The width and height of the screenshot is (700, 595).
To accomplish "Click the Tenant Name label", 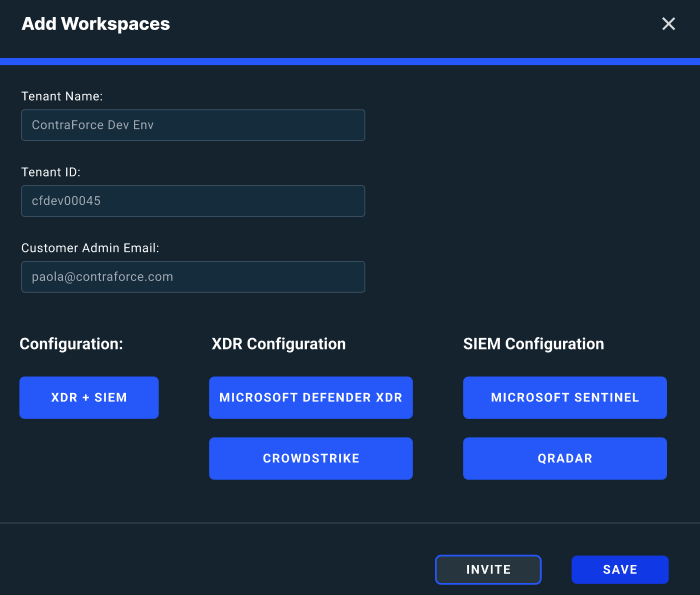I will click(62, 97).
